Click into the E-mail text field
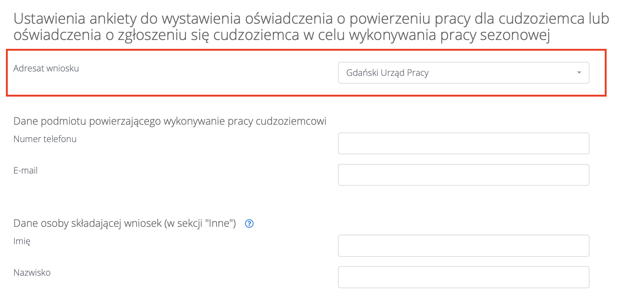644x299 pixels. 463,175
